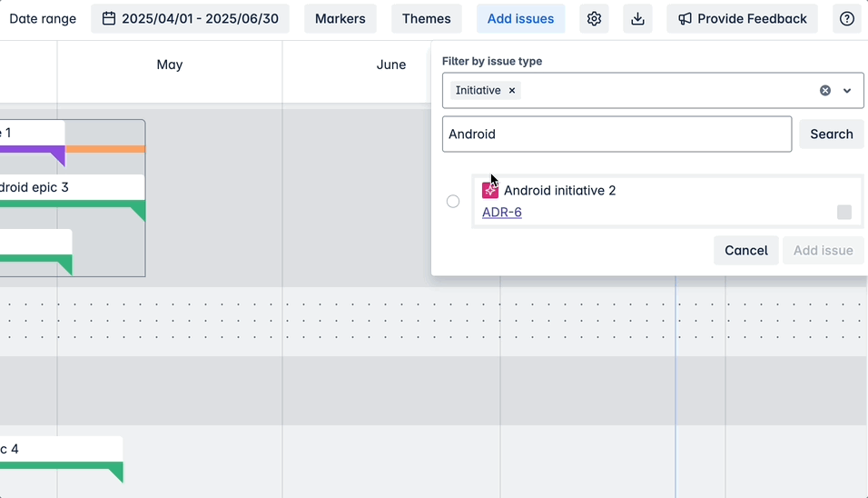Click the Android initiative 2 issue type icon
Viewport: 868px width, 498px height.
pos(490,190)
